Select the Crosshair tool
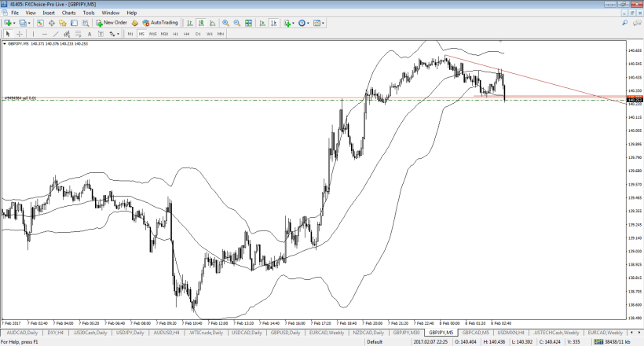This screenshot has width=644, height=346. point(19,34)
